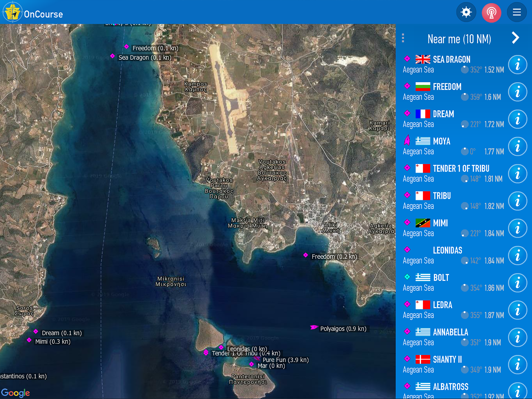Open the hamburger menu
Image resolution: width=532 pixels, height=399 pixels.
coord(517,12)
